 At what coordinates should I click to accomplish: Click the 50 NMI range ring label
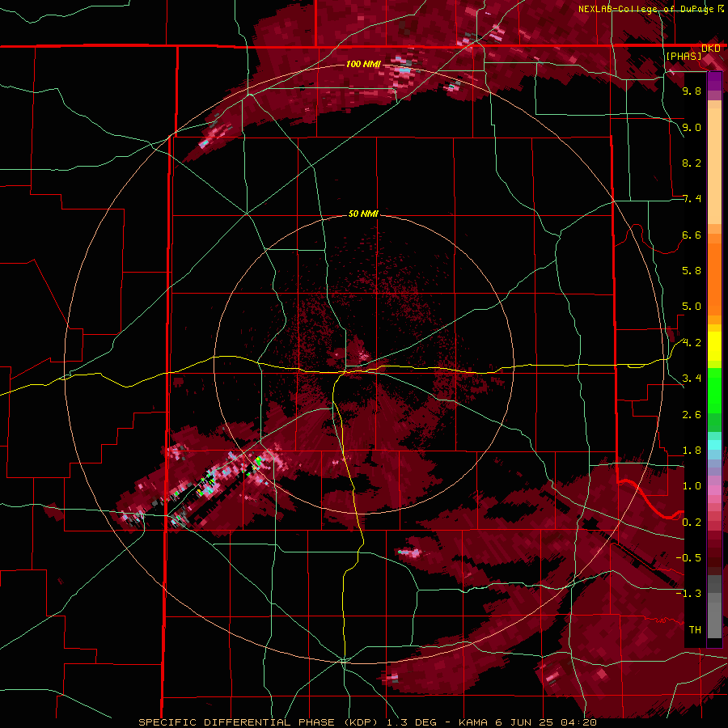[x=363, y=214]
